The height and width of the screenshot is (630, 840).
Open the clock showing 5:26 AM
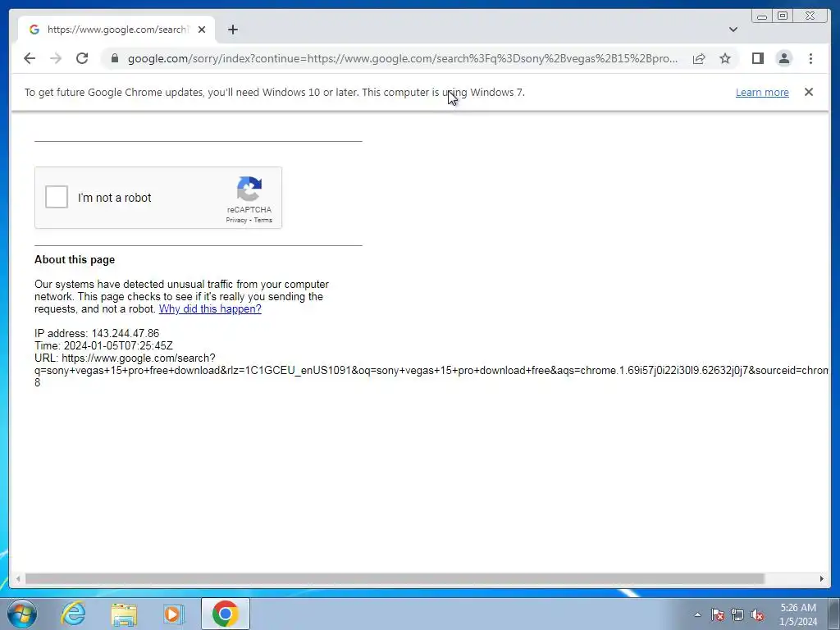click(798, 614)
